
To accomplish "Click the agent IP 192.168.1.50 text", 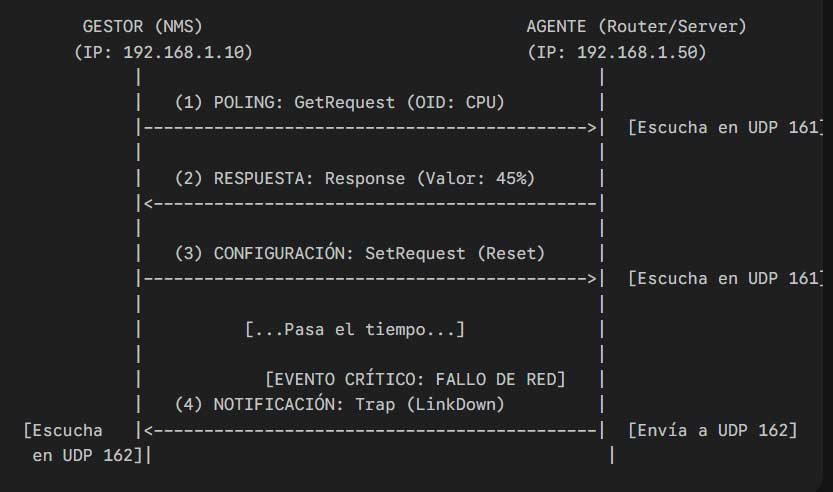I will coord(617,52).
